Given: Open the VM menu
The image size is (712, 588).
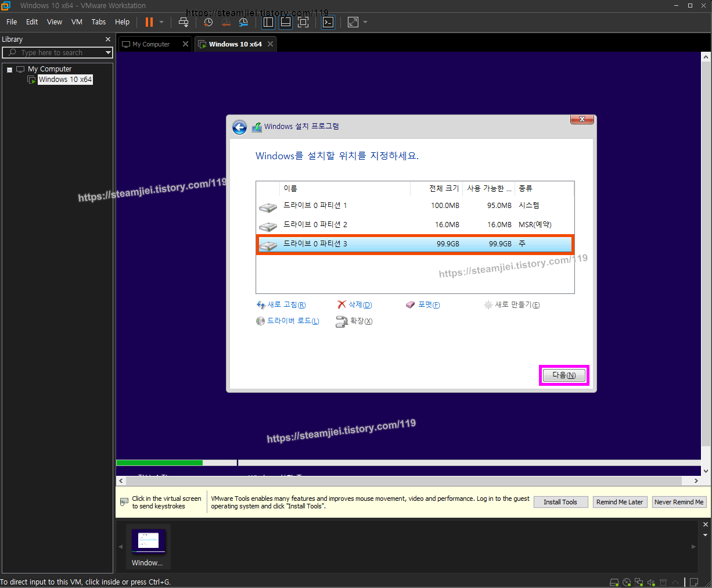Looking at the screenshot, I should click(77, 22).
